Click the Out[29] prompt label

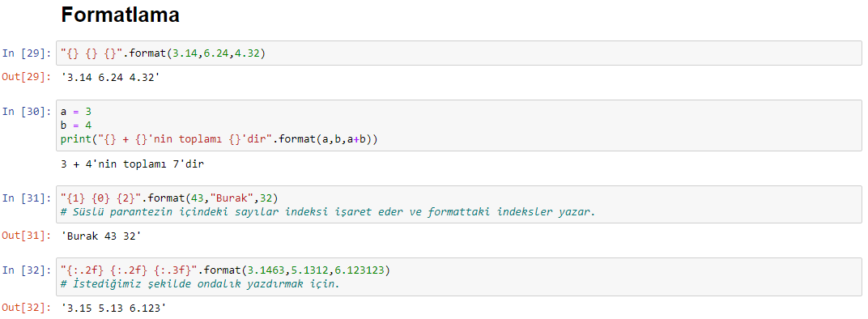[28, 77]
